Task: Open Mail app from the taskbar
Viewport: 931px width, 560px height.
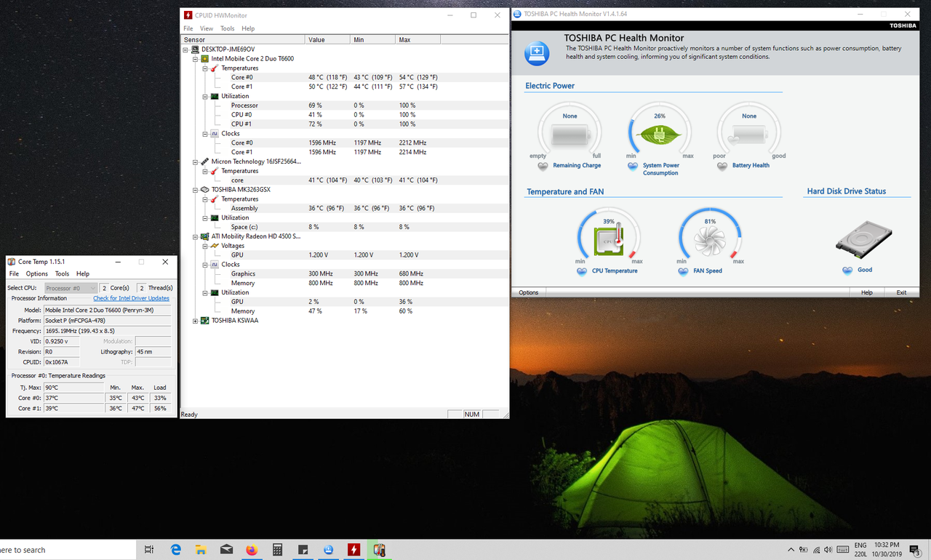Action: [x=227, y=550]
